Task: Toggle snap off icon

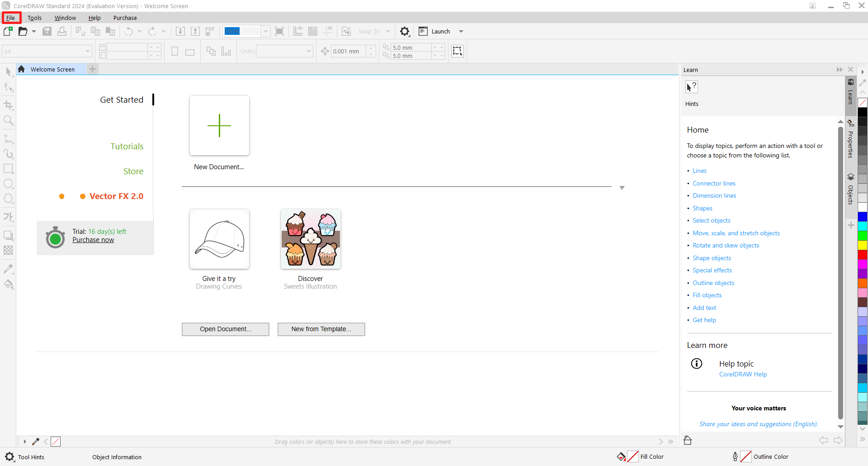Action: tap(346, 31)
